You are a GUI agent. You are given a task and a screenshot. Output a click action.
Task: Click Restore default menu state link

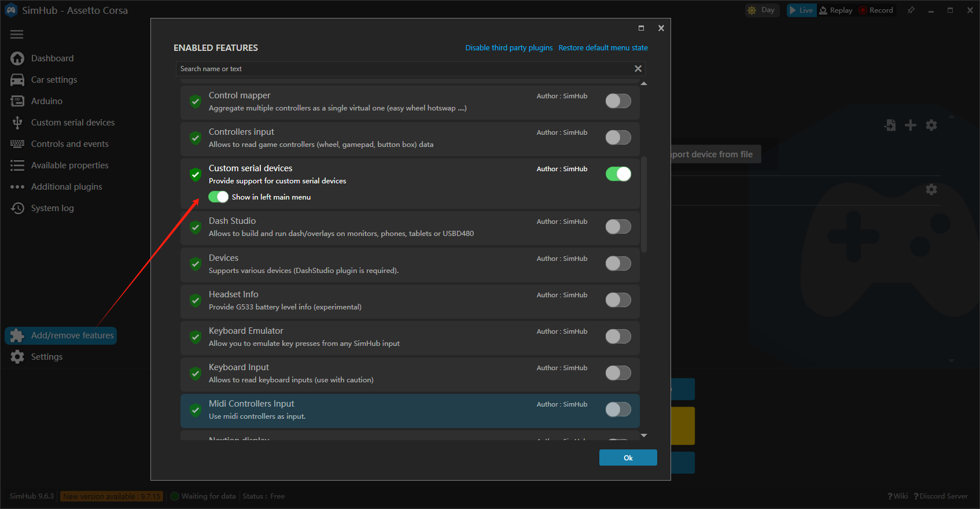pos(603,48)
